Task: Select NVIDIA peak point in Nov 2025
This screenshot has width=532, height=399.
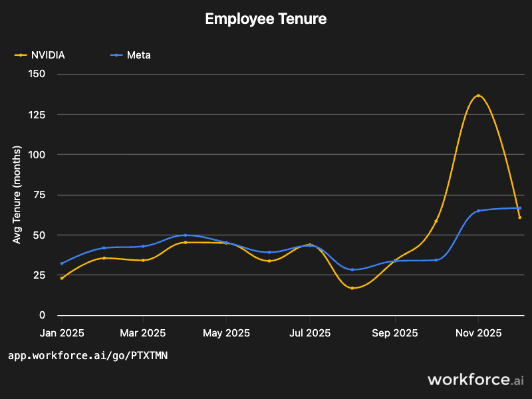Action: point(478,96)
